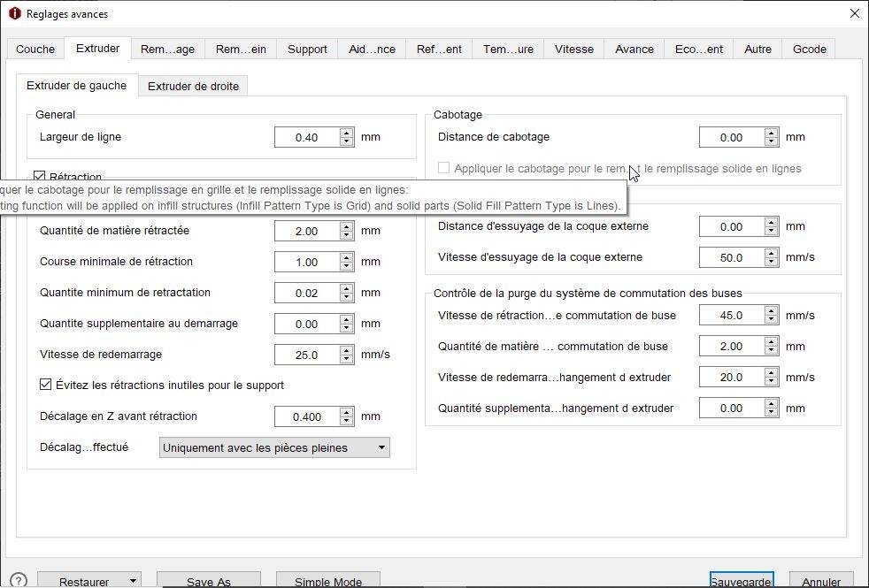Screen dimensions: 869x588
Task: Open the Vitesse tab
Action: (x=573, y=49)
